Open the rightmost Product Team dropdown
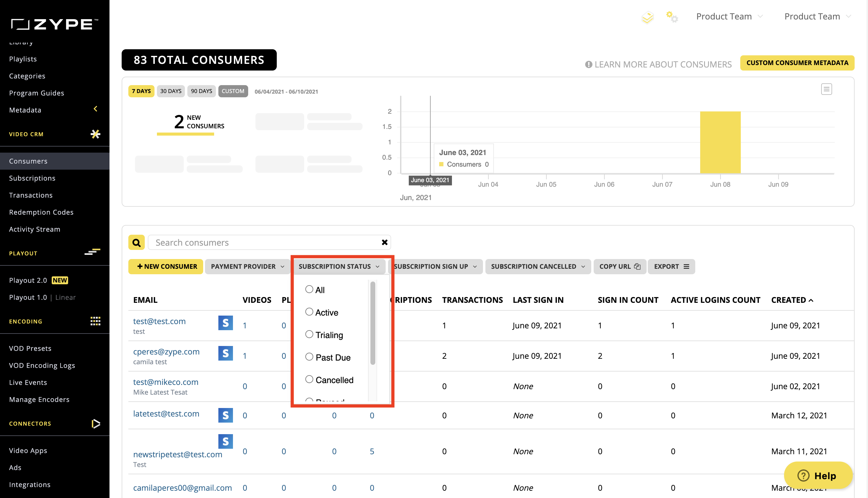Viewport: 868px width, 498px height. [x=818, y=16]
